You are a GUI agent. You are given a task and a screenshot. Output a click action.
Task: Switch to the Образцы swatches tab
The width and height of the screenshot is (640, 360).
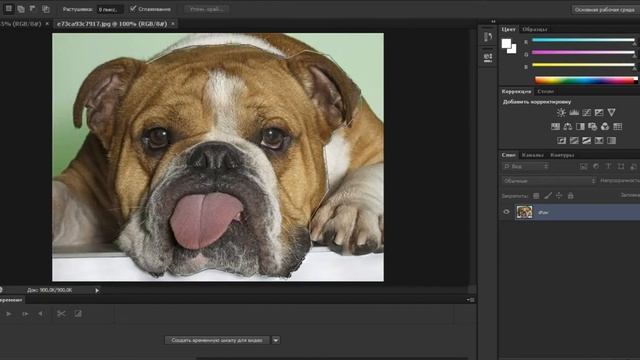[x=535, y=29]
